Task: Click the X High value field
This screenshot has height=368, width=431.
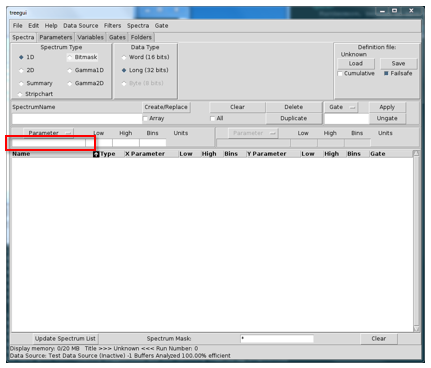Action: point(126,143)
